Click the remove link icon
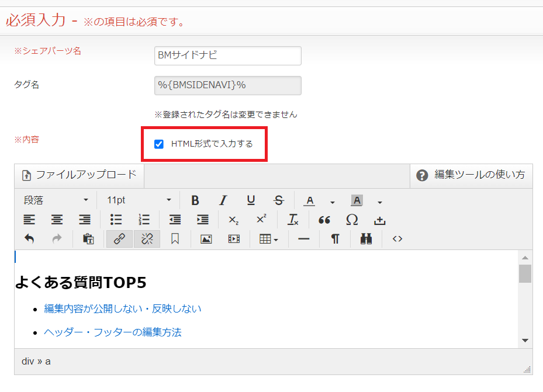 147,239
